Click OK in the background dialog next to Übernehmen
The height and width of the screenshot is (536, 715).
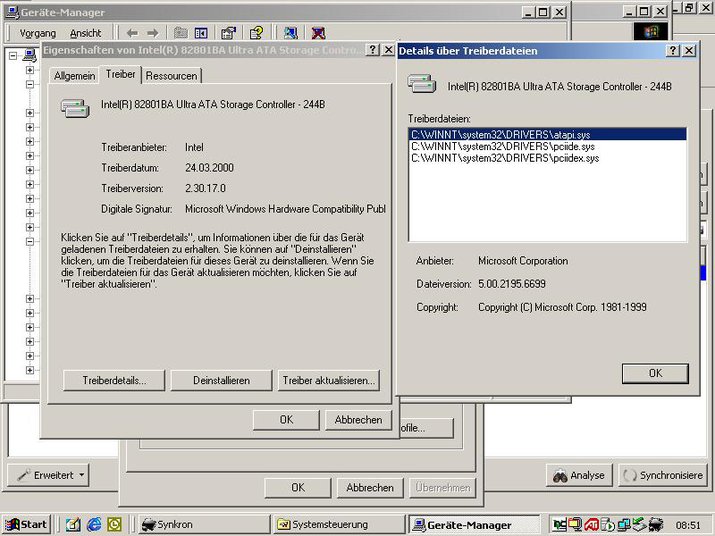click(x=298, y=488)
